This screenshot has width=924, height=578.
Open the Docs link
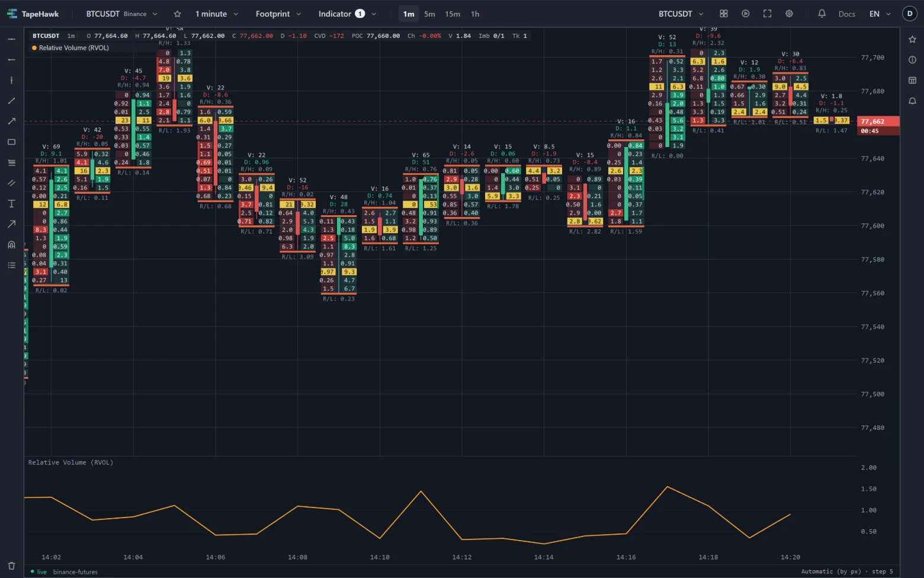tap(847, 14)
